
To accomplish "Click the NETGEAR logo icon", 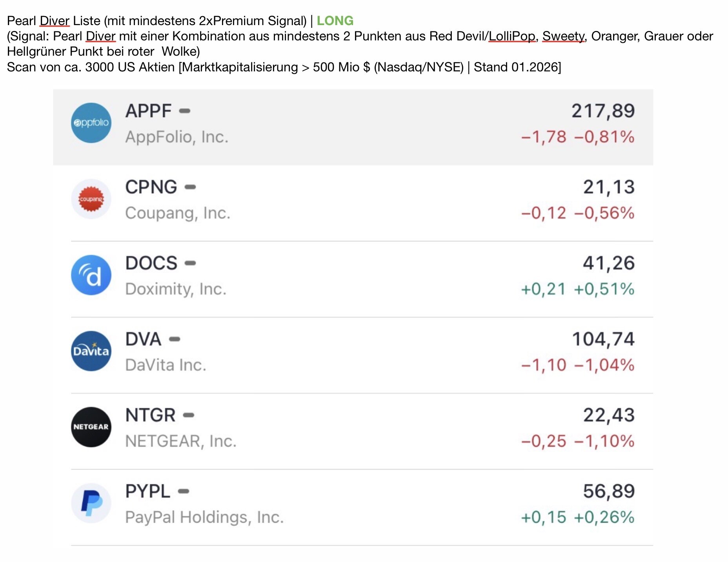I will click(x=91, y=427).
